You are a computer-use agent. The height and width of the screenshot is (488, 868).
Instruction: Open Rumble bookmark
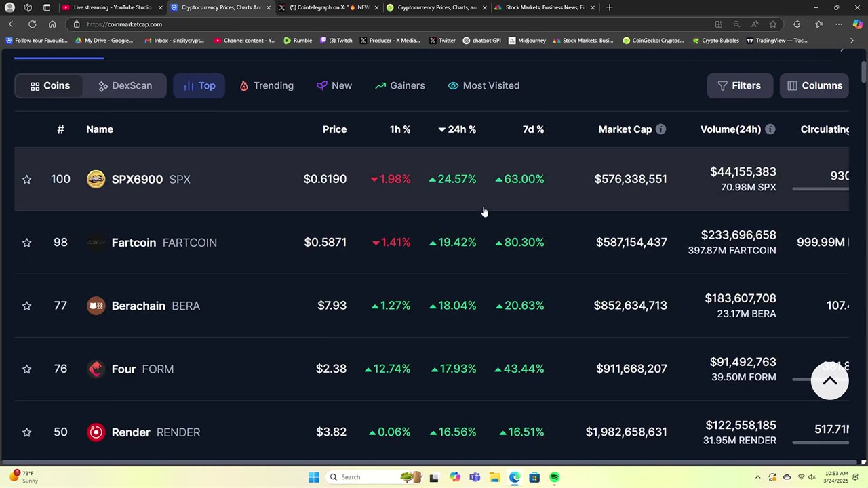coord(298,41)
